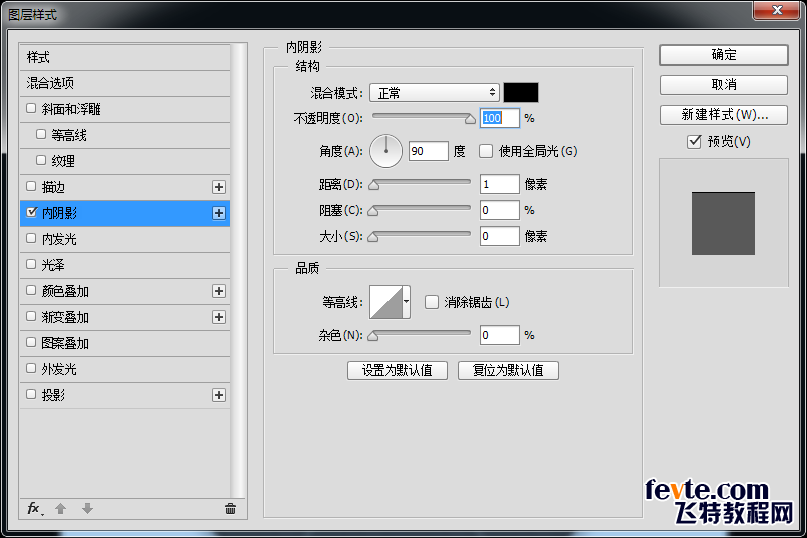Click the angle dial control
The width and height of the screenshot is (807, 538).
(385, 151)
